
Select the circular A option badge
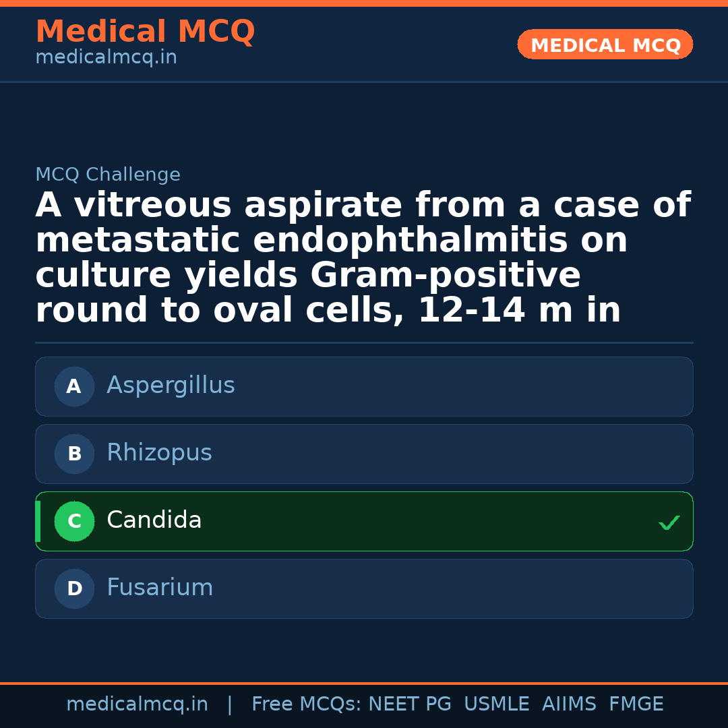click(74, 386)
